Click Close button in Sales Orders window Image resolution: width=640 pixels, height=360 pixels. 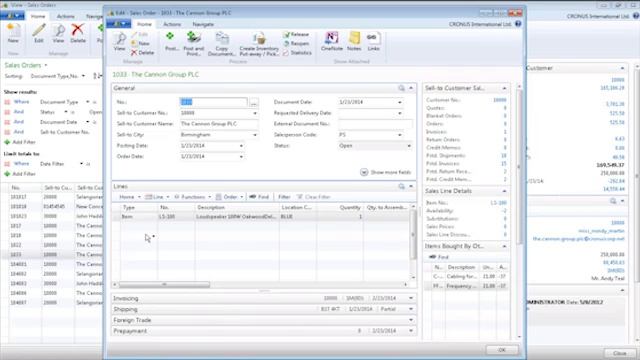click(x=619, y=353)
